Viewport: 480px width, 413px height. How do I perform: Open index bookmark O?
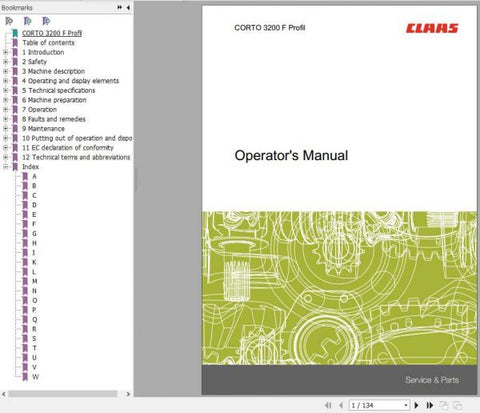click(x=34, y=300)
